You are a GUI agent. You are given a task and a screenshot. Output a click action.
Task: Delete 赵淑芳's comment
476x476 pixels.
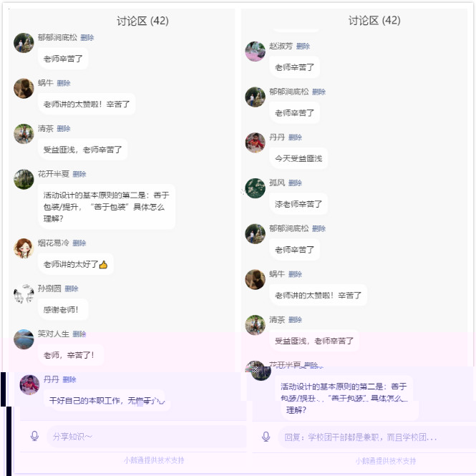coord(303,47)
